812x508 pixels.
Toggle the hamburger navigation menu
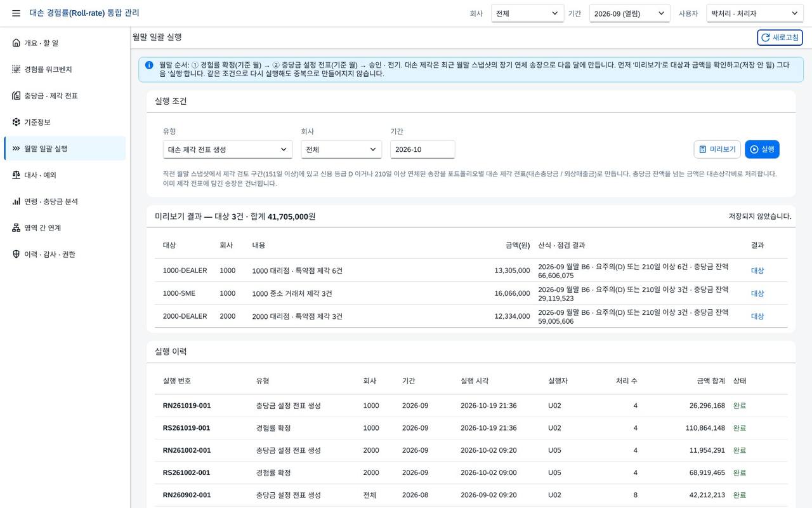coord(16,13)
